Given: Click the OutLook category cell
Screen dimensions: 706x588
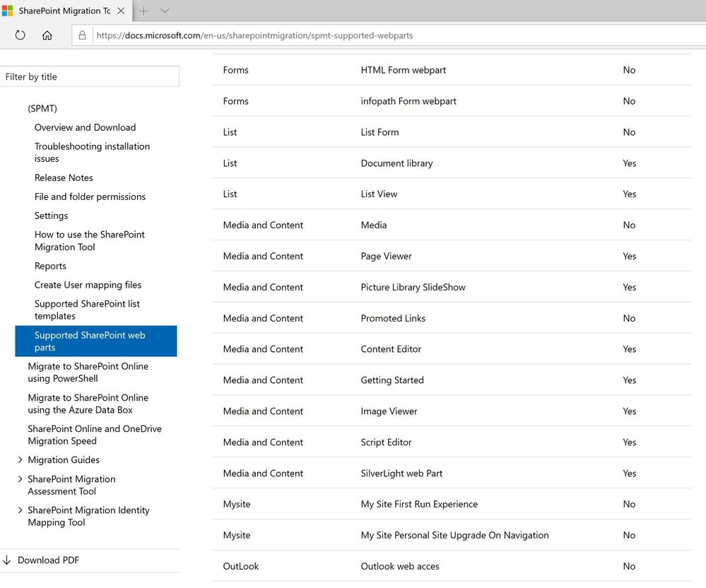Looking at the screenshot, I should pos(241,566).
